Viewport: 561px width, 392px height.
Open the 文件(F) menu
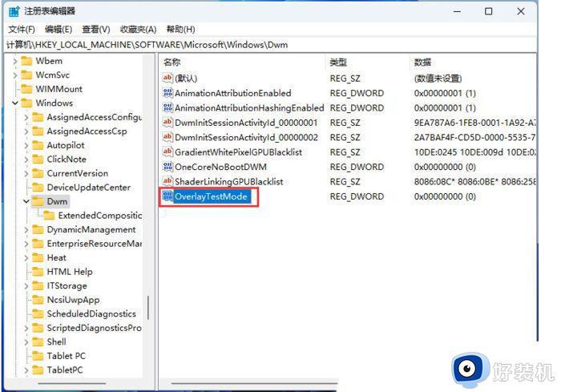coord(22,30)
